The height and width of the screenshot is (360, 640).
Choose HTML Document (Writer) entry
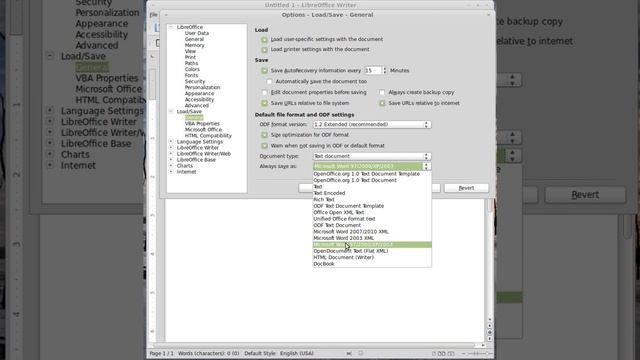pyautogui.click(x=372, y=258)
